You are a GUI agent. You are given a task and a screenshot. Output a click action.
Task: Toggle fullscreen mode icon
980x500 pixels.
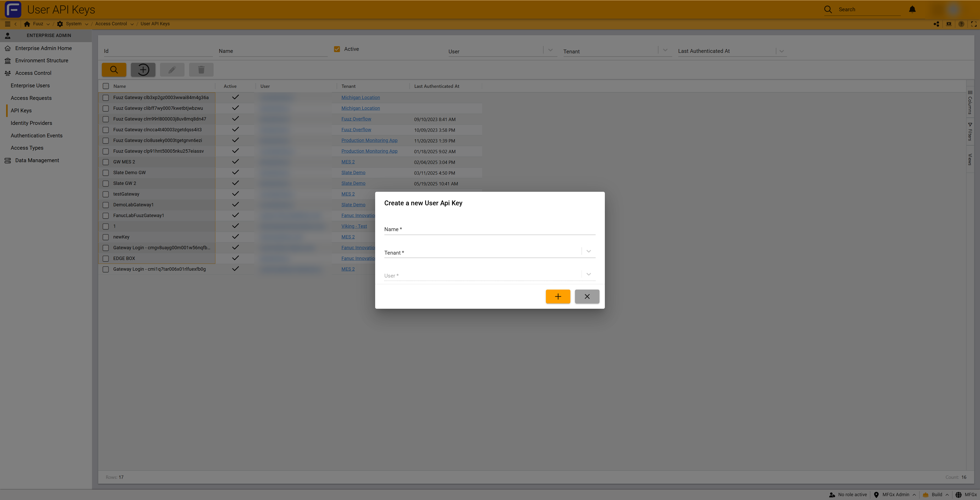974,24
